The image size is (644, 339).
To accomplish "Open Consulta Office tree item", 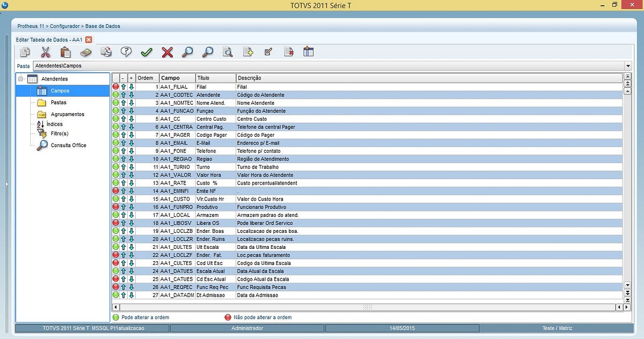I will (69, 145).
